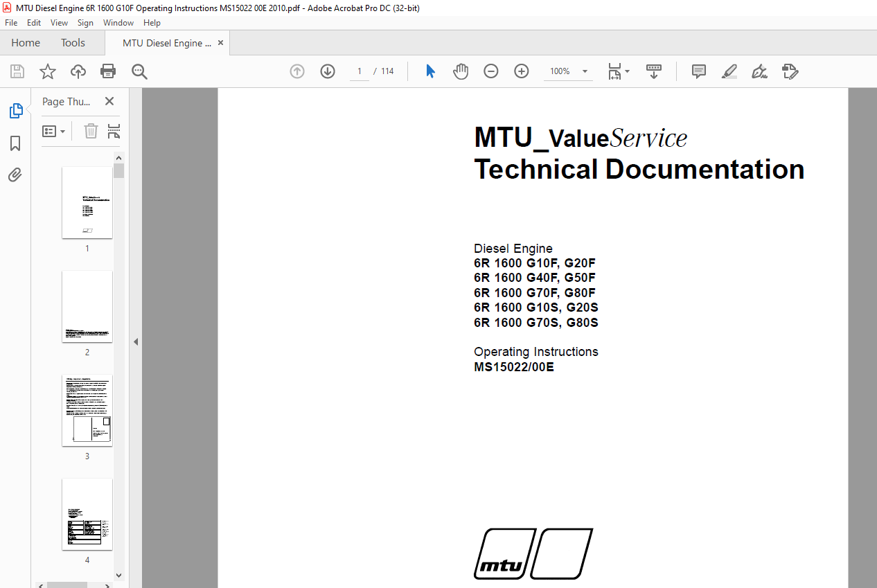This screenshot has width=877, height=588.
Task: Select the Highlight text pen tool
Action: [729, 71]
